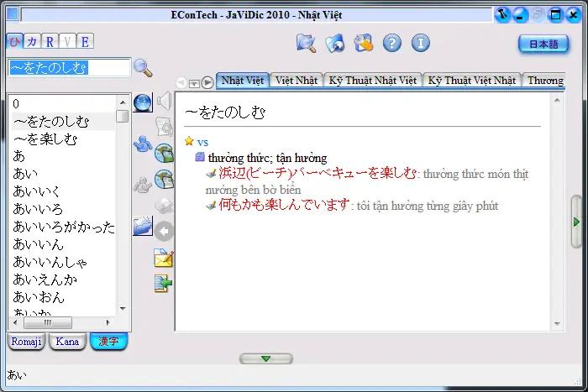588x392 pixels.
Task: Click the gray person messenger icon
Action: click(143, 185)
